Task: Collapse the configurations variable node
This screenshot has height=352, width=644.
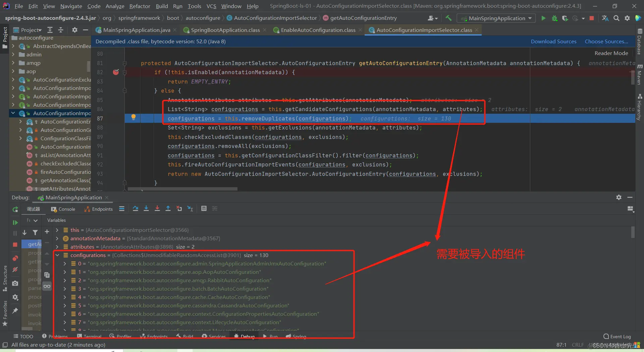Action: [57, 255]
